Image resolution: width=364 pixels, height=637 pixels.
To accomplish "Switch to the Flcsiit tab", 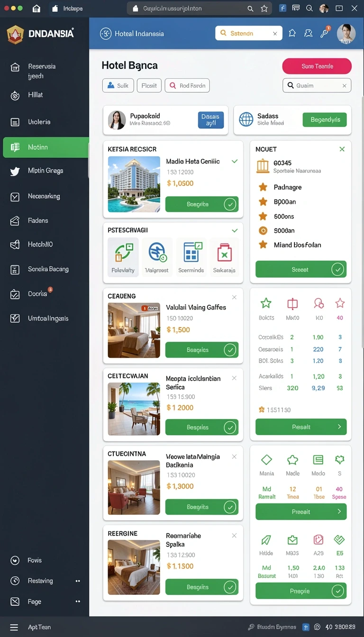I will (x=149, y=86).
